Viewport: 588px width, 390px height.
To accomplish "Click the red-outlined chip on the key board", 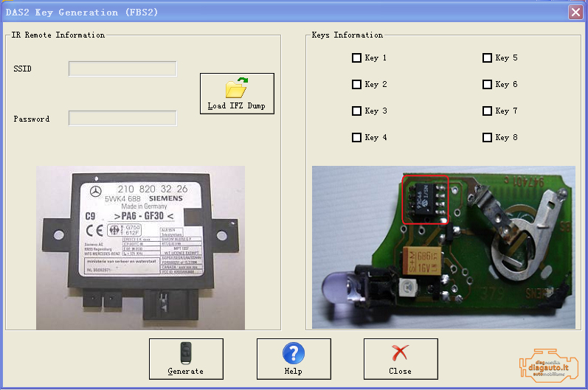I will click(424, 198).
